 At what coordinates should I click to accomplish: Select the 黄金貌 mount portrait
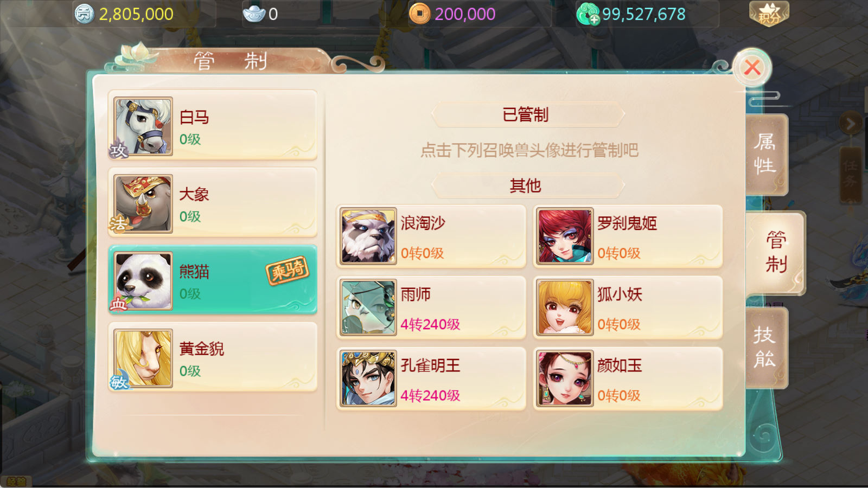pos(143,358)
